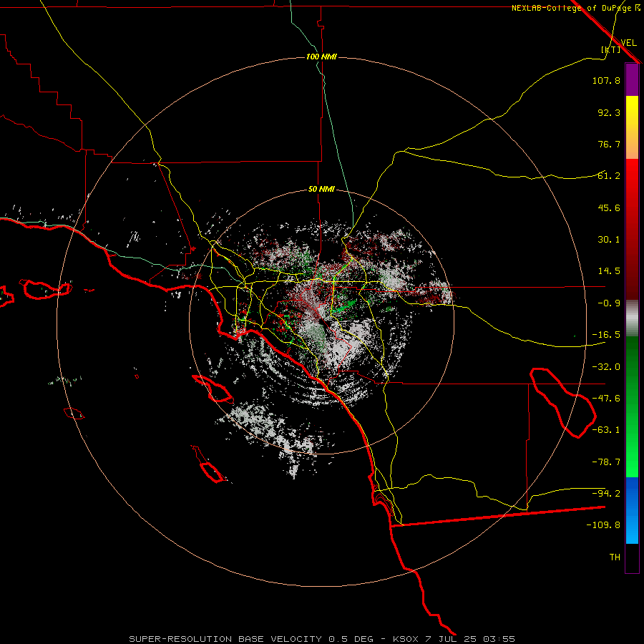Click the 61.2 legend value
Viewport: 644px width, 644px height.
point(609,176)
